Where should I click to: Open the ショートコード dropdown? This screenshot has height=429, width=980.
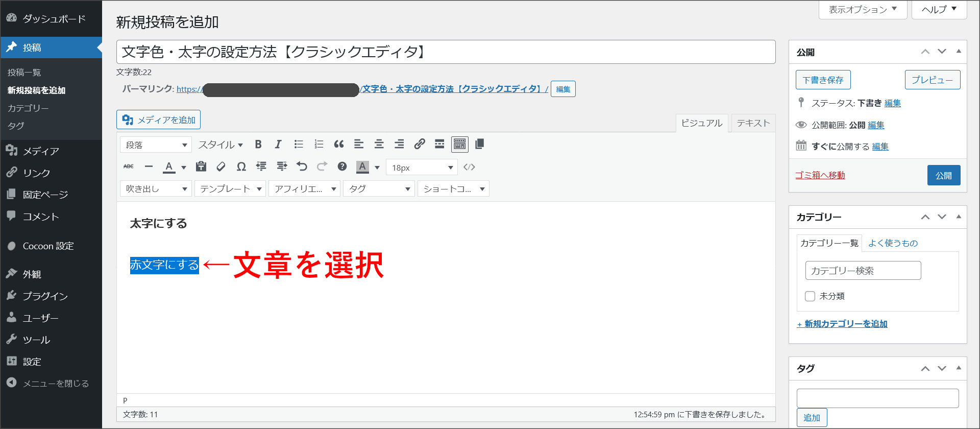(454, 189)
